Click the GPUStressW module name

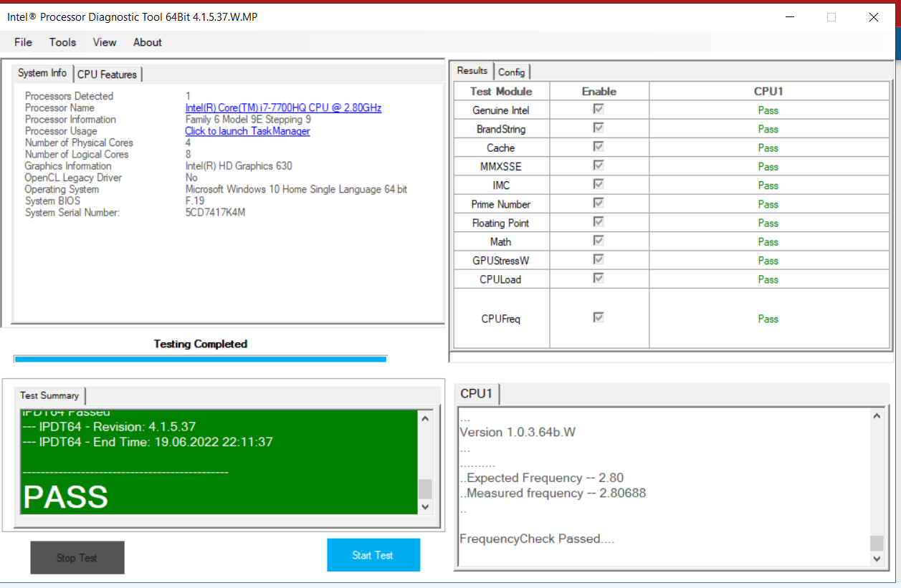click(501, 261)
